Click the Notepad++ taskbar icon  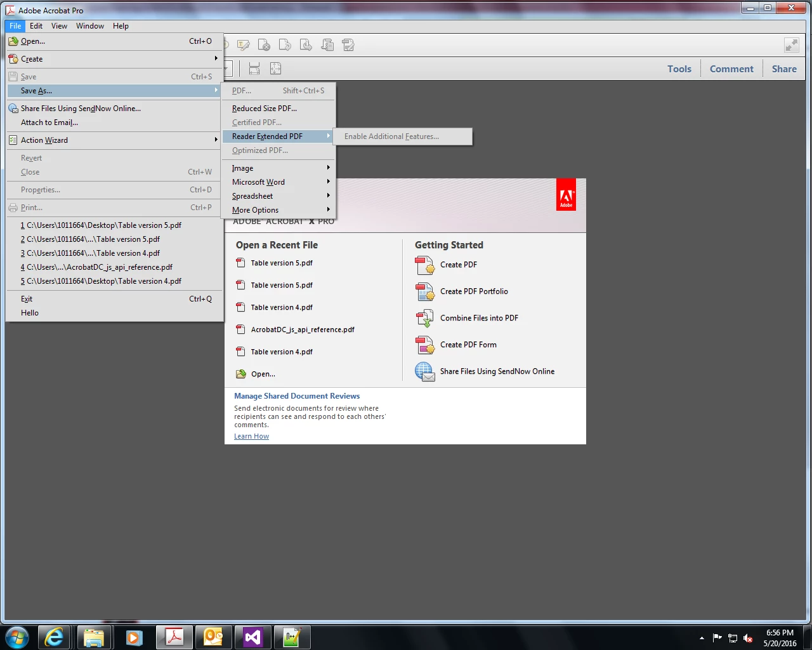tap(292, 637)
